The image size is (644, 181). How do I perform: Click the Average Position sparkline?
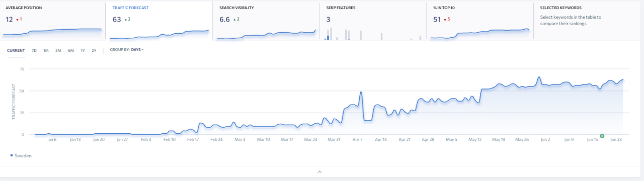pyautogui.click(x=52, y=32)
